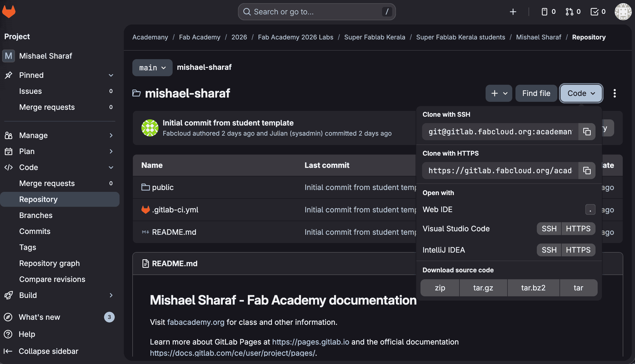Click the GitLab fox logo

(x=9, y=12)
